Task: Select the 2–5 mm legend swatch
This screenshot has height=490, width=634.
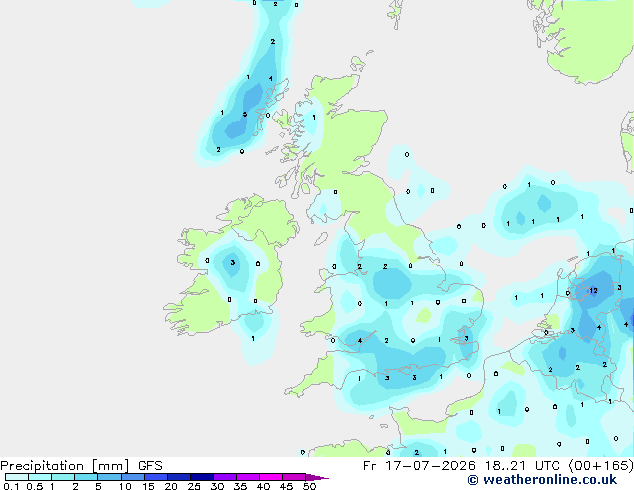Action: (86, 477)
